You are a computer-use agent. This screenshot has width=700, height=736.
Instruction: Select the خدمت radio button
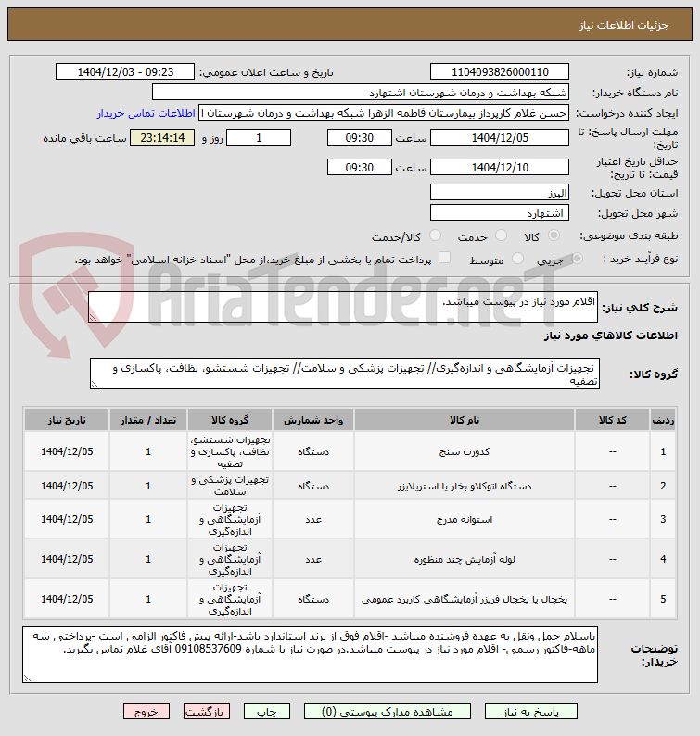[x=502, y=235]
